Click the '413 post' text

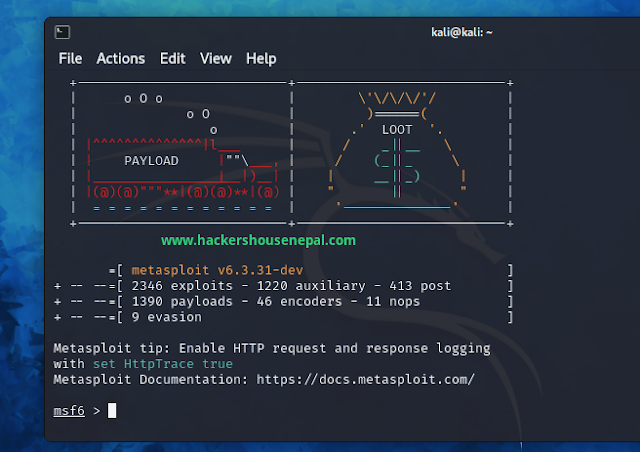(420, 286)
